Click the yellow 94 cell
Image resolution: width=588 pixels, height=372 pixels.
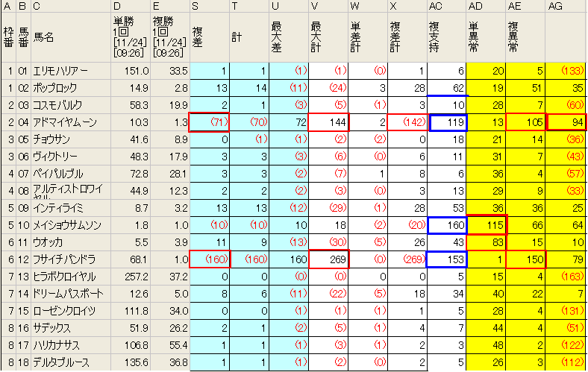point(566,122)
